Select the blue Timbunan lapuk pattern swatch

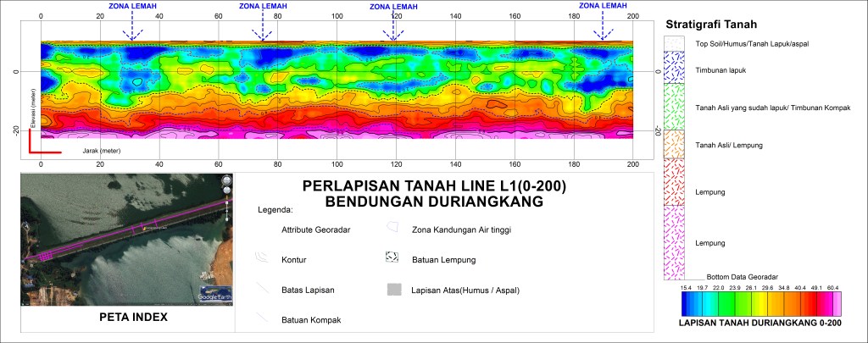pos(674,68)
